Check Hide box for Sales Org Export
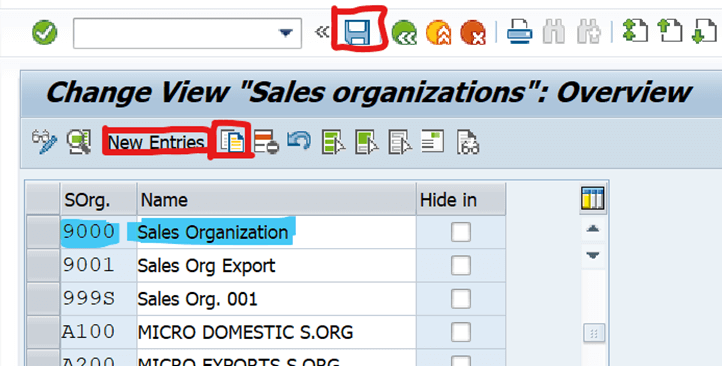 [x=461, y=266]
